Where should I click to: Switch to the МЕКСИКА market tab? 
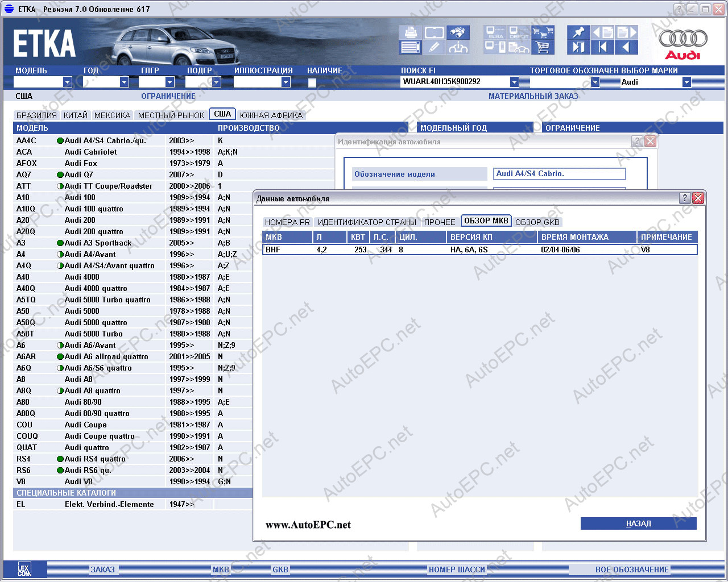(112, 115)
